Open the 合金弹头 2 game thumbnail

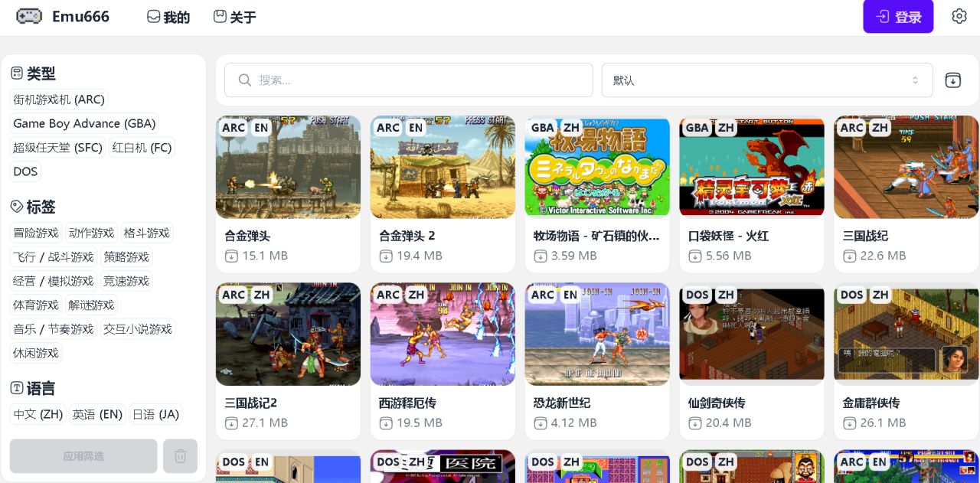[443, 167]
